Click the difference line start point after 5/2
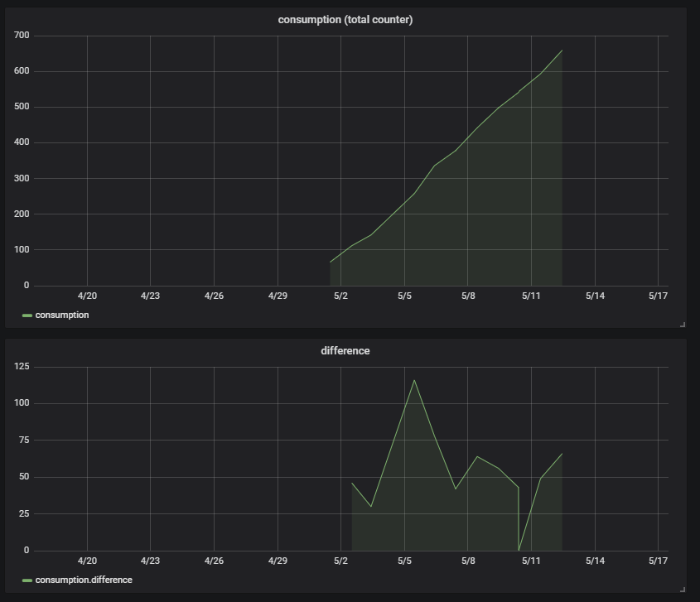 coord(352,483)
